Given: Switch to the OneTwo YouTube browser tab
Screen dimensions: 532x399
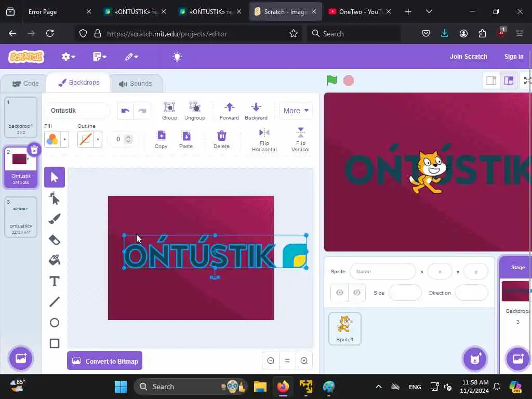Looking at the screenshot, I should coord(360,11).
